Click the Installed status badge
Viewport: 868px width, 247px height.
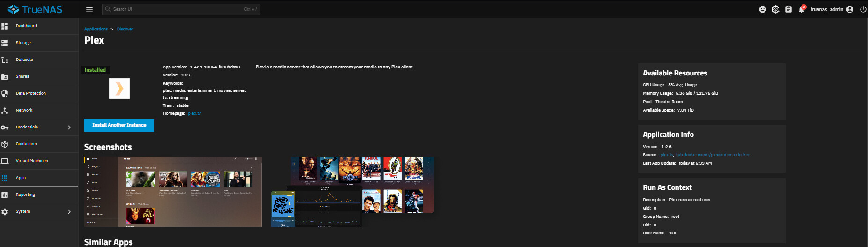click(95, 70)
